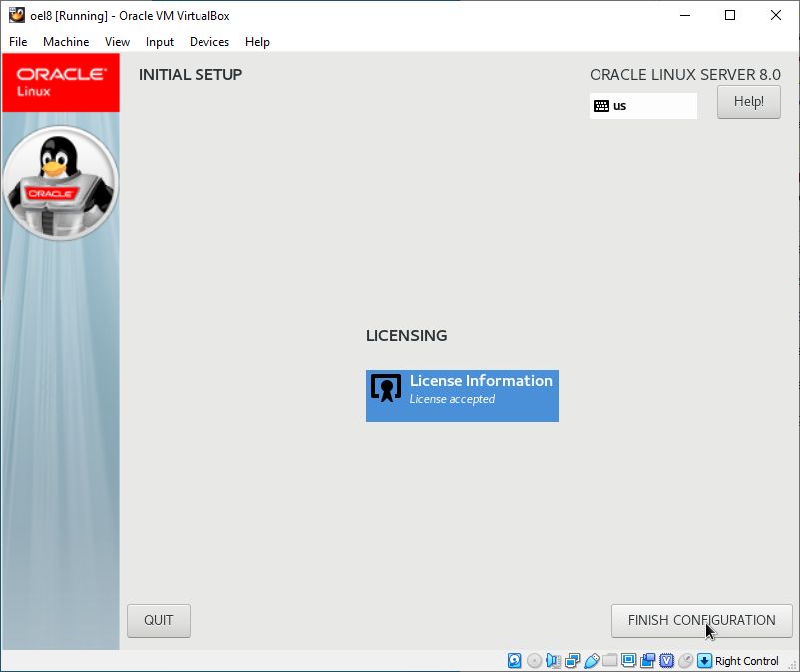The width and height of the screenshot is (800, 672).
Task: Click the Oracle Linux red logo
Action: coord(61,82)
